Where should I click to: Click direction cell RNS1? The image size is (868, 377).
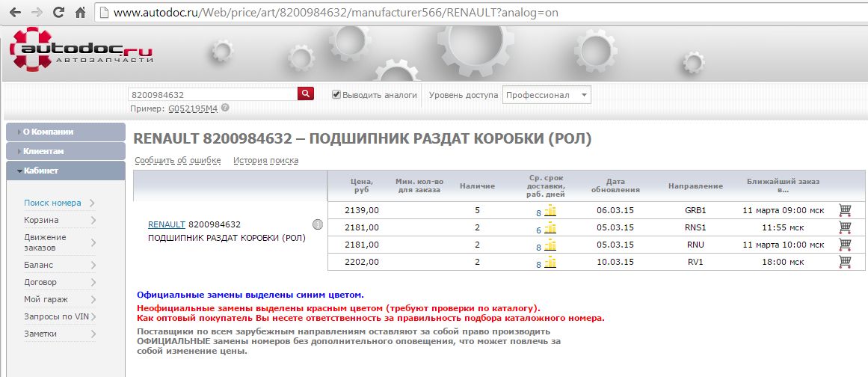tap(695, 227)
